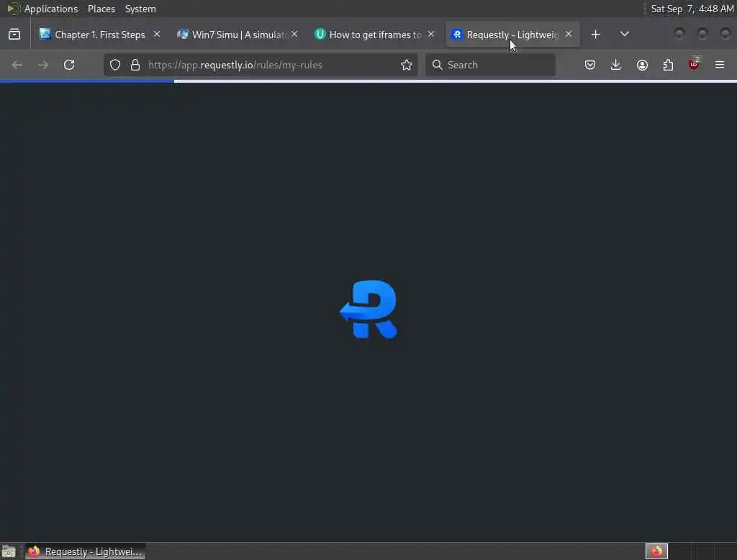737x560 pixels.
Task: Open uBlock Origin extension icon
Action: pyautogui.click(x=694, y=65)
